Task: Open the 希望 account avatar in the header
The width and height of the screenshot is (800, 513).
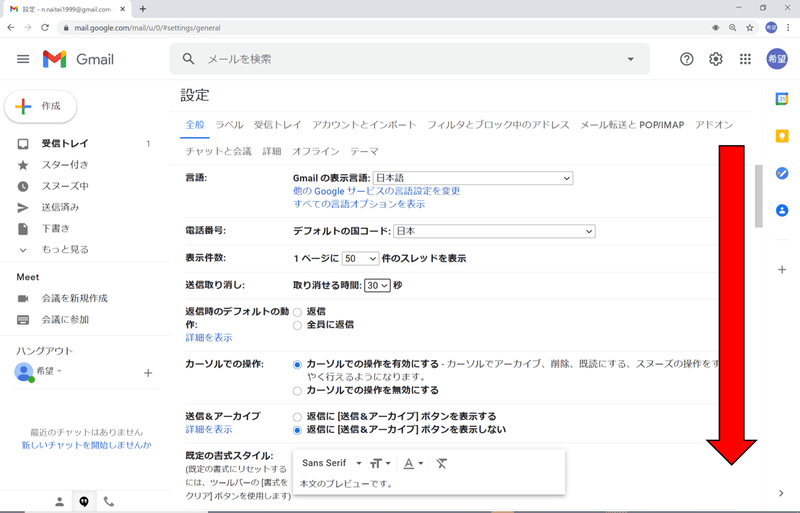Action: pos(777,59)
